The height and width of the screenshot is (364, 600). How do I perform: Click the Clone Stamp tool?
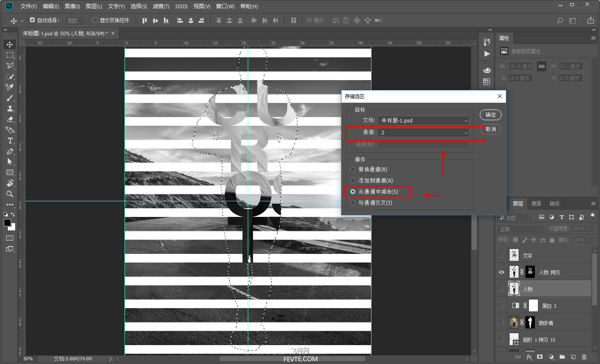10,108
